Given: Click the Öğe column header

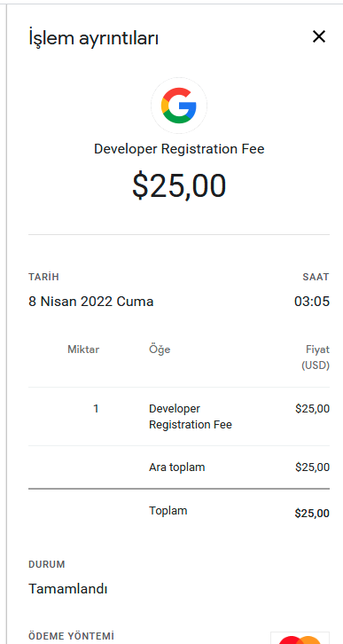Looking at the screenshot, I should 160,349.
